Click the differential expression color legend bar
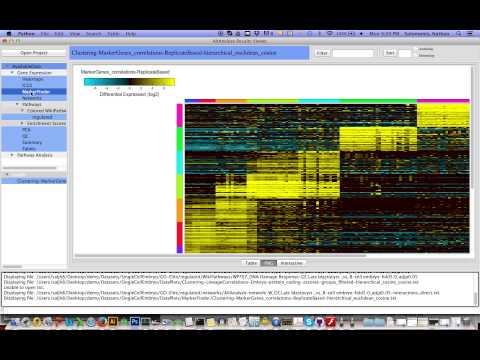 (129, 82)
